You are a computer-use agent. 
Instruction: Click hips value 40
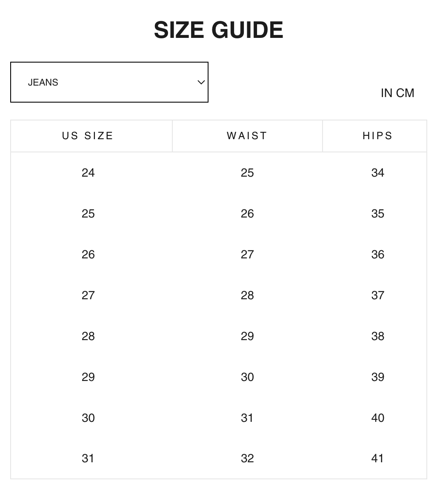click(x=378, y=418)
